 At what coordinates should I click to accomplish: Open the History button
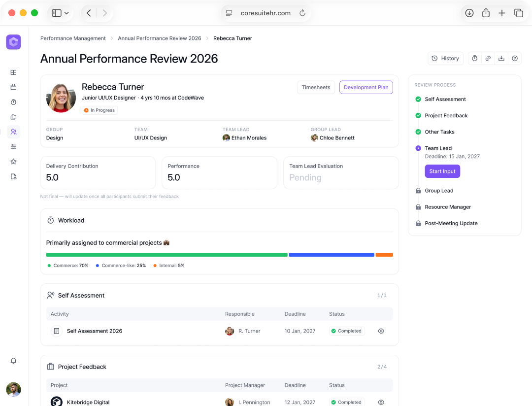point(445,59)
